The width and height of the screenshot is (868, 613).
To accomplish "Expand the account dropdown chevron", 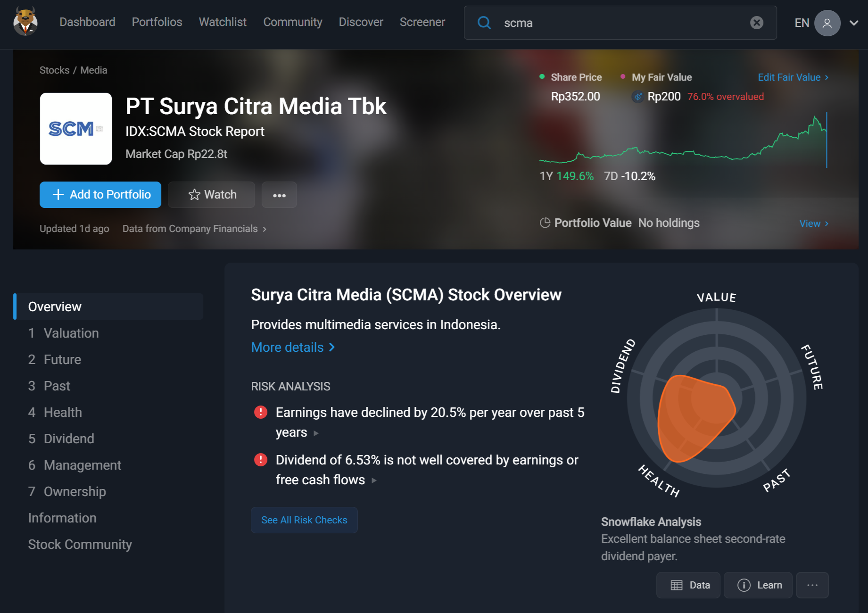I will click(x=854, y=23).
